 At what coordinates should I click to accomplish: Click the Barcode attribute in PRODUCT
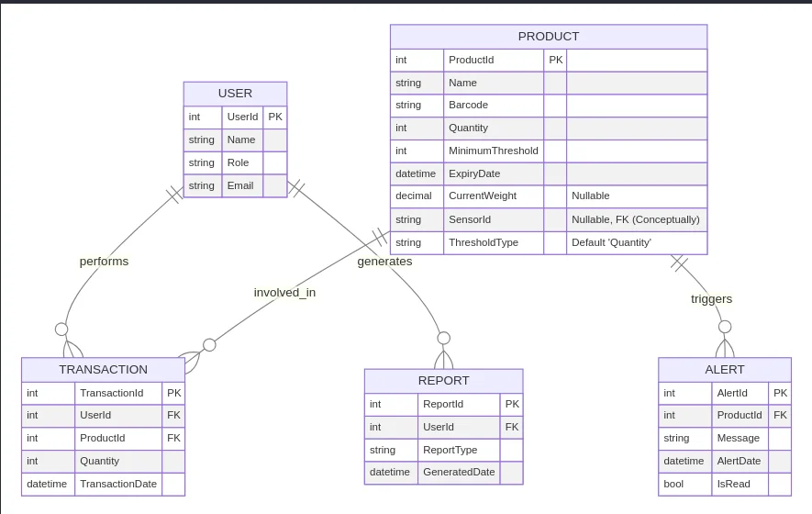(x=468, y=106)
